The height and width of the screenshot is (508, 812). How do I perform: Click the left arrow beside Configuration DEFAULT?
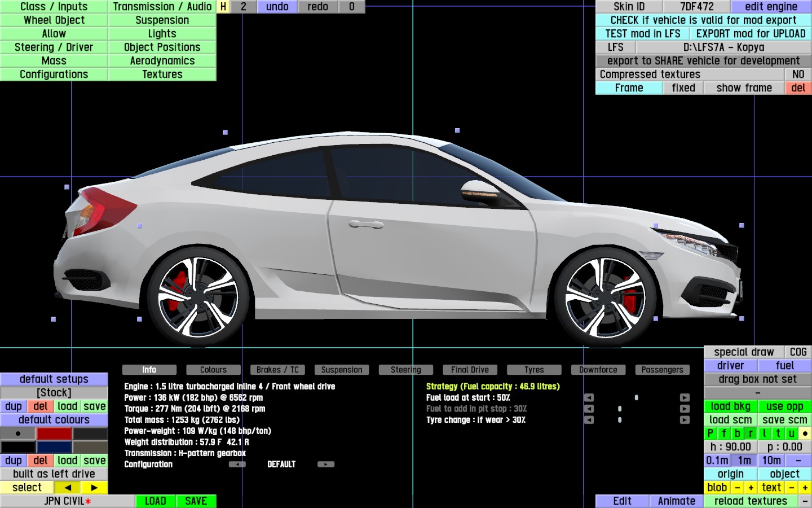pos(237,465)
